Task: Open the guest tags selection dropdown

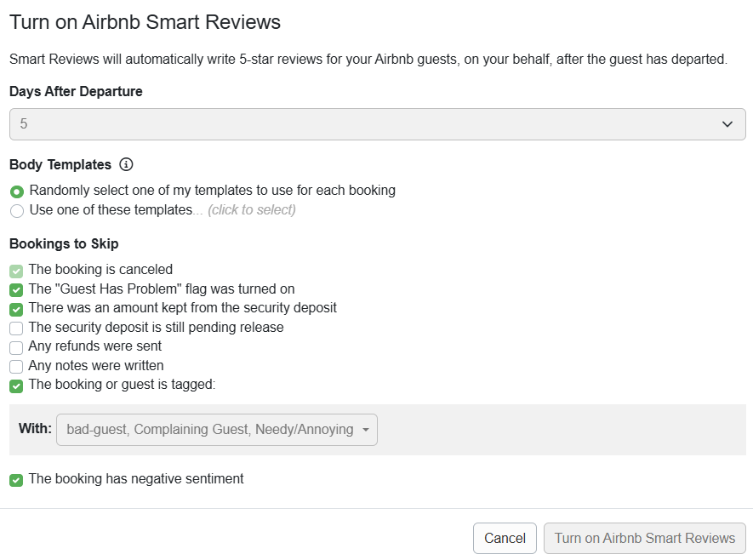Action: click(x=217, y=430)
